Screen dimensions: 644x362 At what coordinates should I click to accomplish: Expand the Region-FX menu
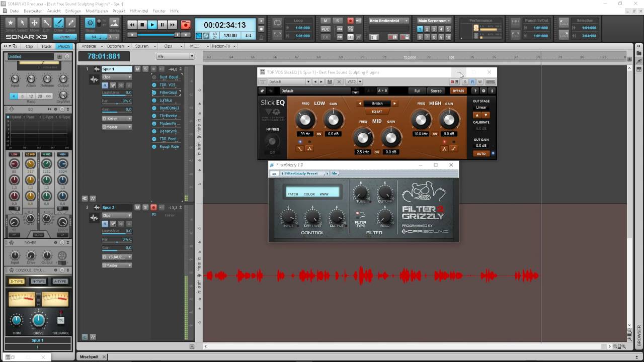pyautogui.click(x=223, y=46)
